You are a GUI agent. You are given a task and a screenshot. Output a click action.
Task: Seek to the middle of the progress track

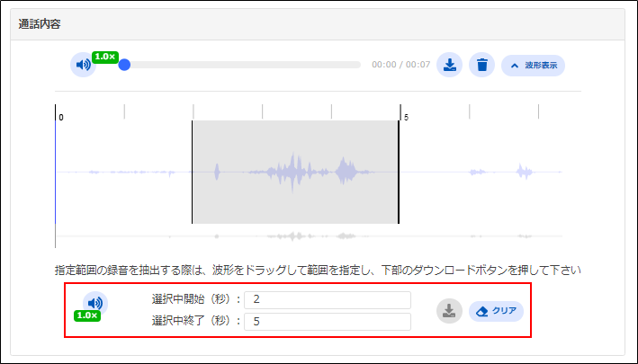(243, 65)
